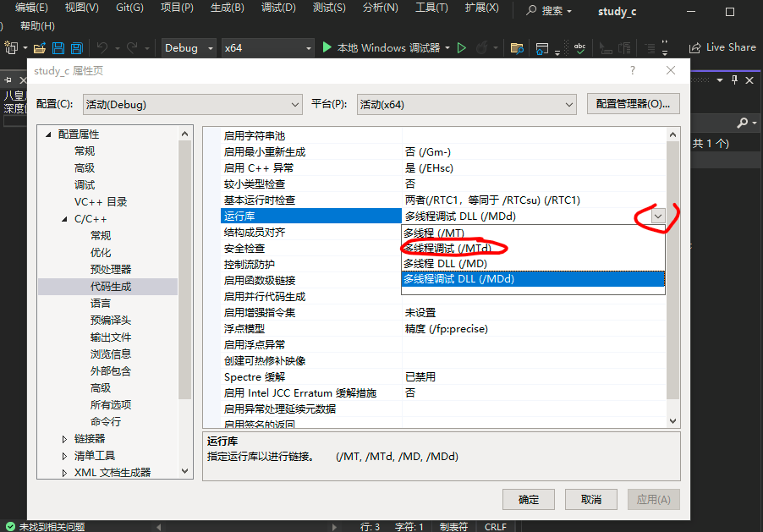Viewport: 763px width, 532px height.
Task: Open the 配置(C) 活动(Debug) combo box
Action: pos(193,104)
